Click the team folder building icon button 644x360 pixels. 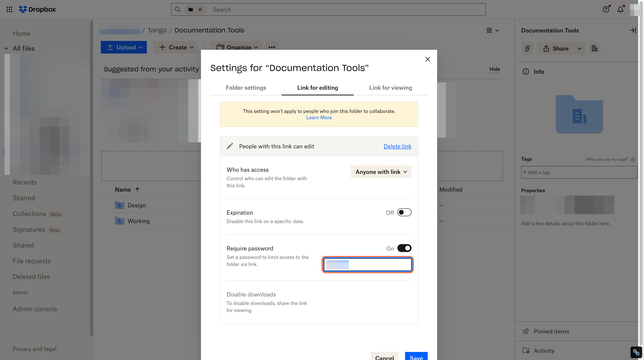(595, 48)
